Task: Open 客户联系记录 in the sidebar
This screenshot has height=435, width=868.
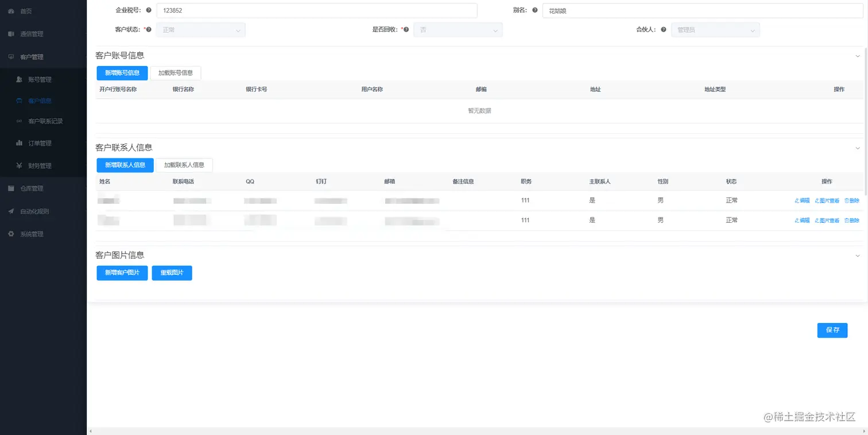Action: [43, 121]
